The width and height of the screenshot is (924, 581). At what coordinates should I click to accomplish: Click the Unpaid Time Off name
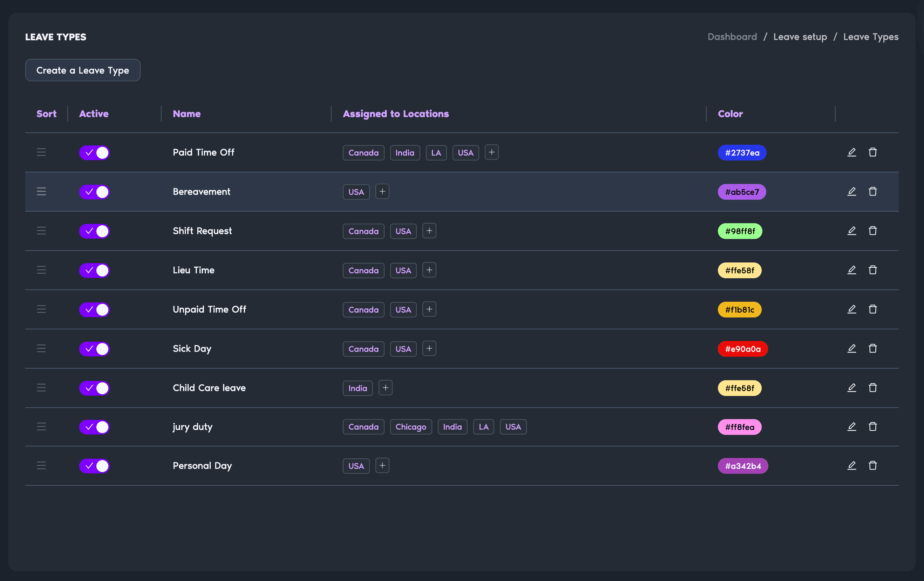[210, 309]
